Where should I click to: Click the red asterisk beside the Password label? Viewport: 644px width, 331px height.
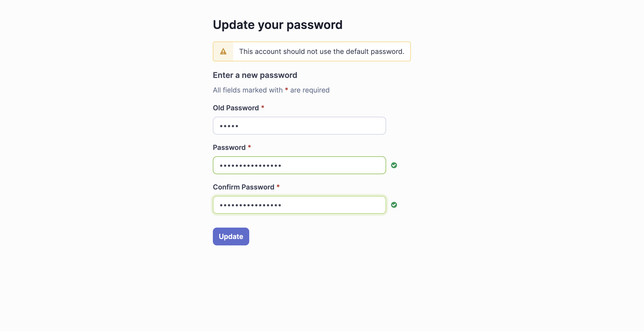pos(249,147)
